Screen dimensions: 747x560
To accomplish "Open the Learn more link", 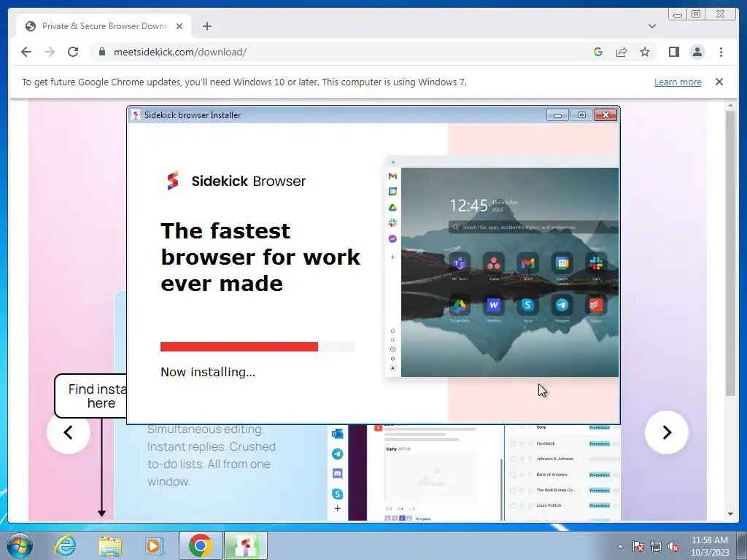I will 678,82.
